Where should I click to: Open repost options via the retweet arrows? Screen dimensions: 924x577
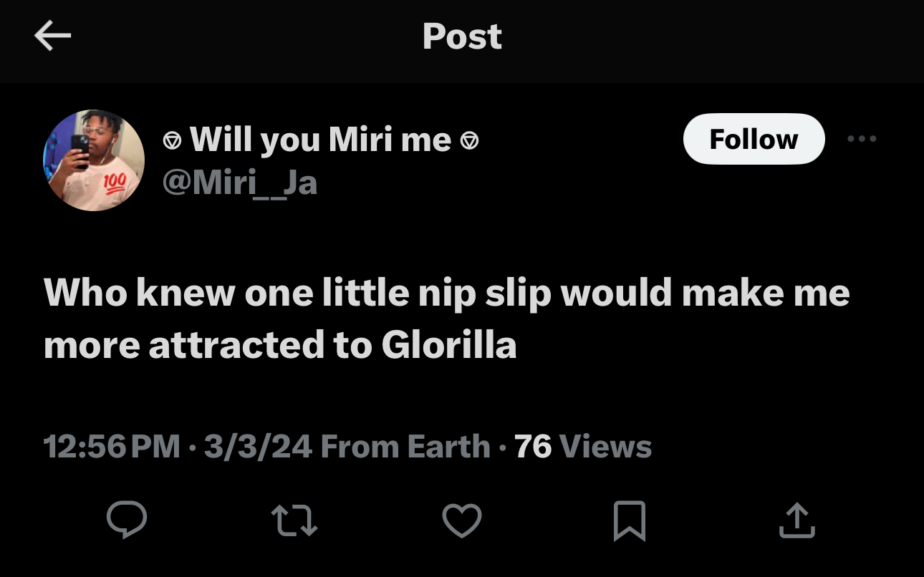pos(294,521)
